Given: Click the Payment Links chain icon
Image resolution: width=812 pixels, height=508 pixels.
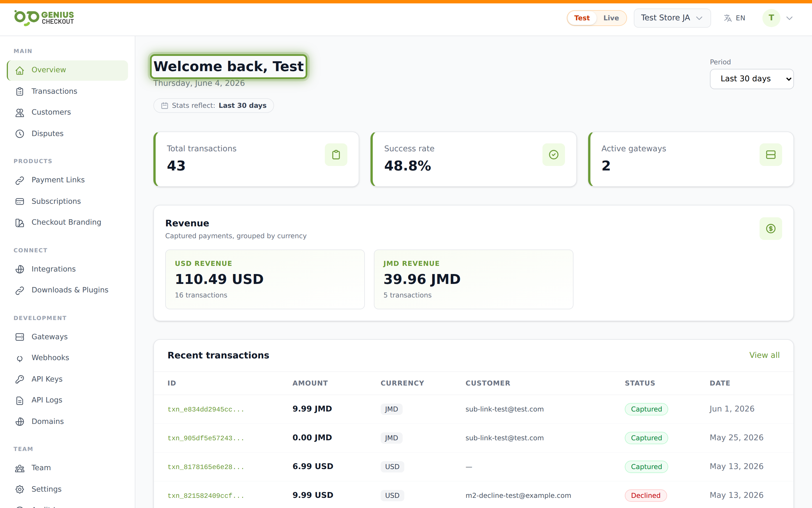Looking at the screenshot, I should click(x=20, y=180).
